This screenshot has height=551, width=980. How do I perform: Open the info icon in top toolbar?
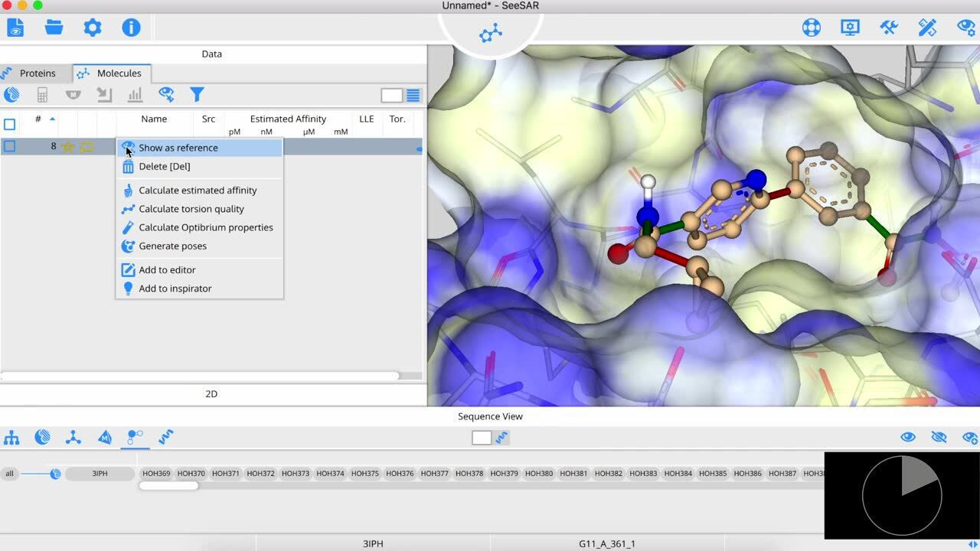click(131, 28)
